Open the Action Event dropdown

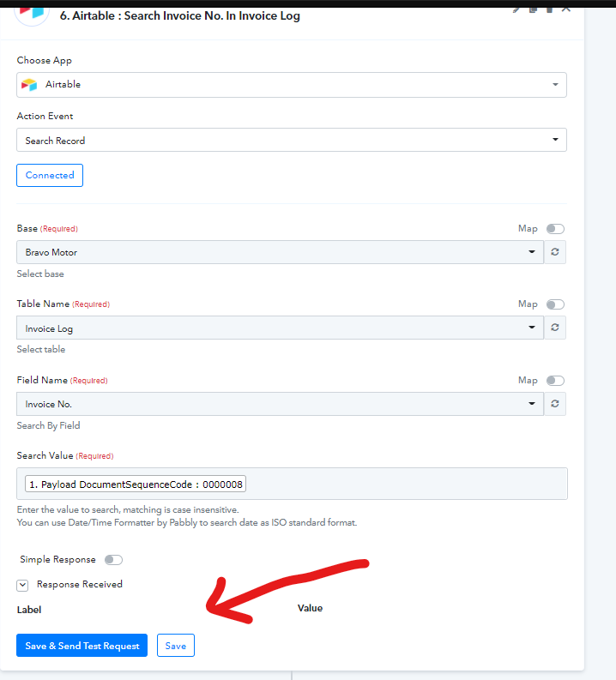pyautogui.click(x=292, y=140)
